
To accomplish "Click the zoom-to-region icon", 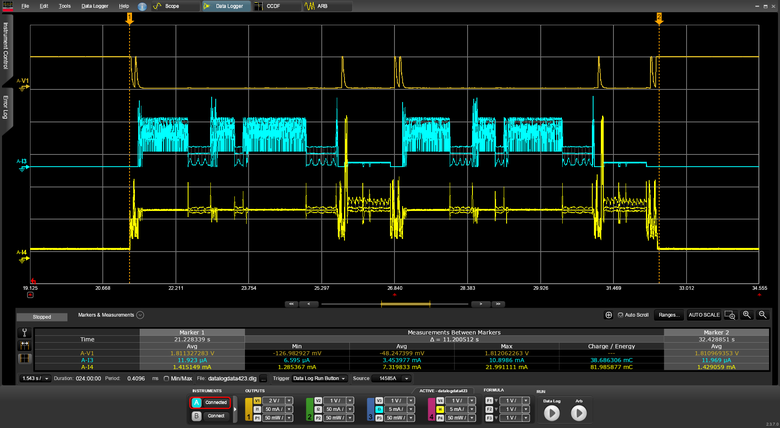I will pyautogui.click(x=730, y=315).
